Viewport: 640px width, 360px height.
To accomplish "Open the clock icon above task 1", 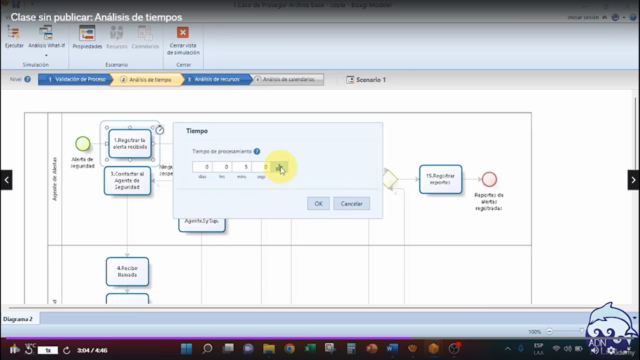I will [160, 130].
